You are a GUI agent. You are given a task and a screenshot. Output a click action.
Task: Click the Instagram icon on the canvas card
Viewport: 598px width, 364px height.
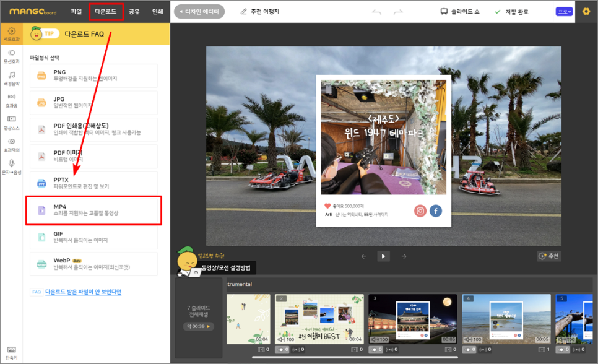(420, 210)
